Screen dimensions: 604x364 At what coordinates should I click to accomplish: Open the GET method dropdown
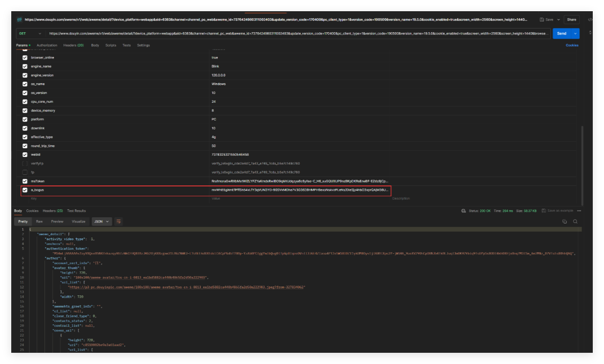pyautogui.click(x=29, y=34)
